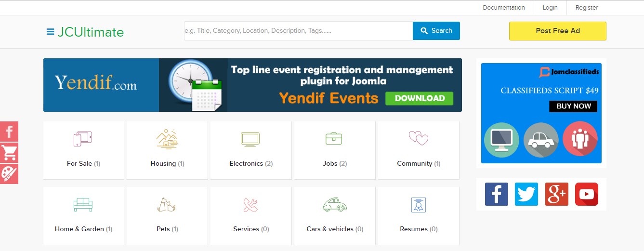
Task: Click the blue Search button
Action: click(x=436, y=31)
